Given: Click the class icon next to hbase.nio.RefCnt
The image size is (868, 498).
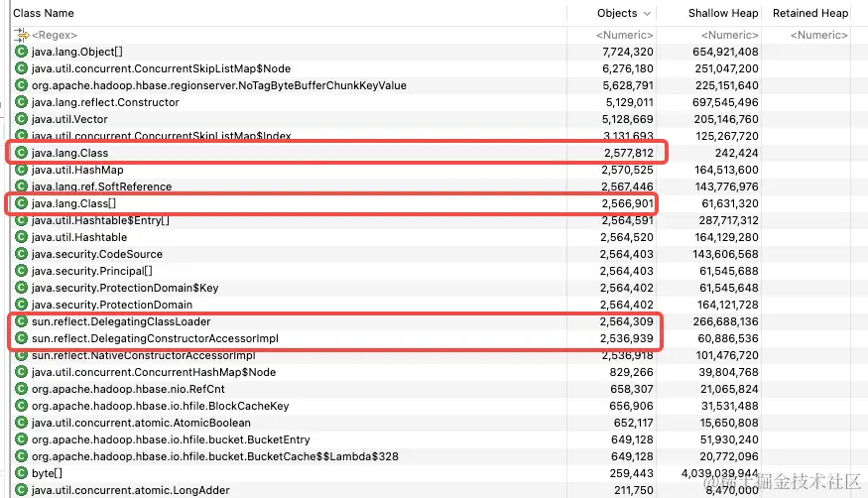Looking at the screenshot, I should (21, 389).
